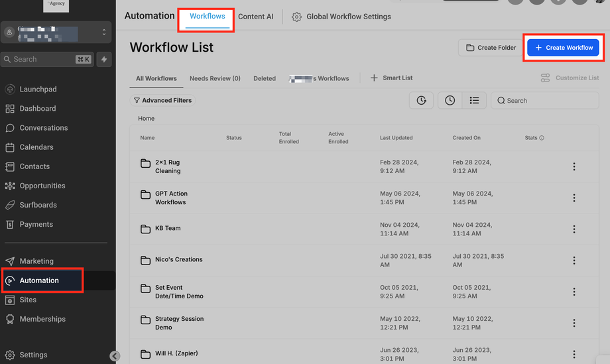
Task: Add a new Smart List
Action: pyautogui.click(x=391, y=78)
